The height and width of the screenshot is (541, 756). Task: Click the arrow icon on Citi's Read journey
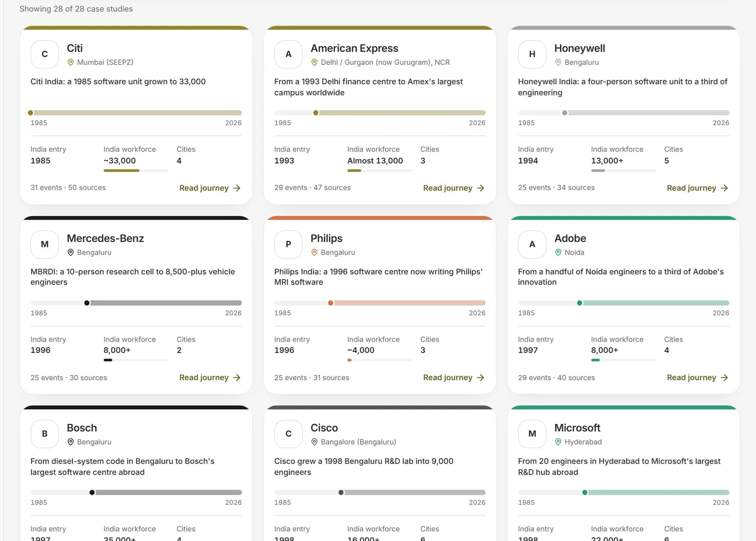[237, 188]
